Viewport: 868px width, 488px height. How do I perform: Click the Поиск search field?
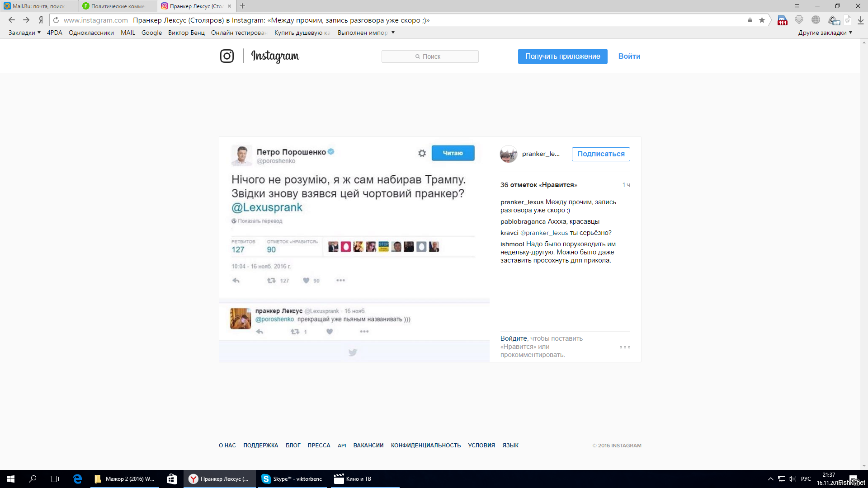(x=430, y=56)
